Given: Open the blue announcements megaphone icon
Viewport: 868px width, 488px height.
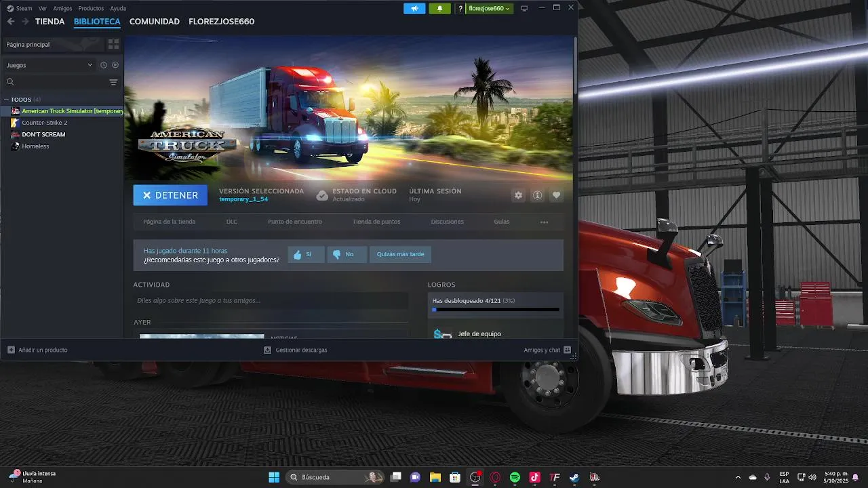Looking at the screenshot, I should tap(414, 8).
